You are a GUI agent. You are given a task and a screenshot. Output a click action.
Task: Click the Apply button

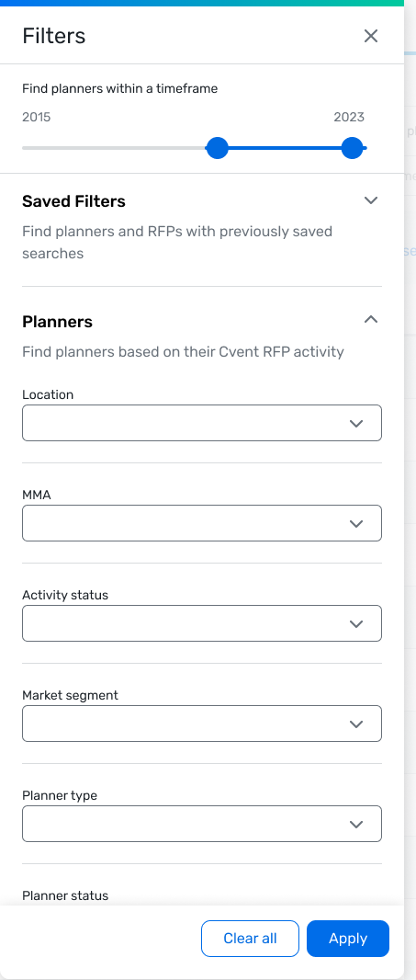coord(348,939)
